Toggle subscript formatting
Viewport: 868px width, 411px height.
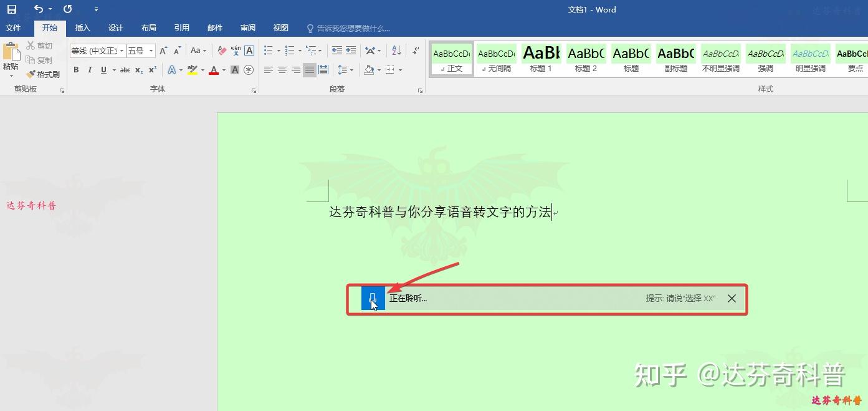pos(139,70)
